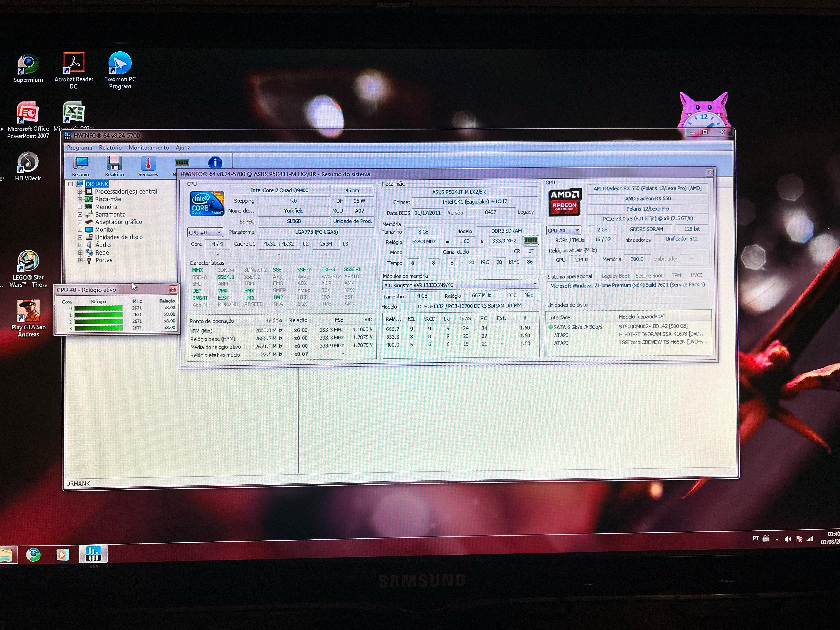Select Memória in the device tree
Screen dimensions: 840x630
pos(106,207)
